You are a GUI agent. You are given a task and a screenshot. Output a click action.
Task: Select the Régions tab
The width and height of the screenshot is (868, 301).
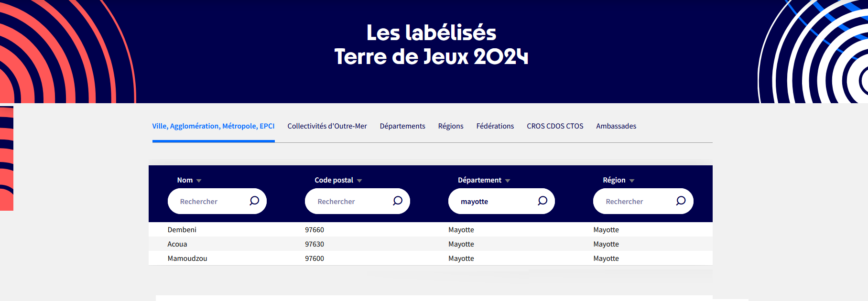click(x=451, y=126)
